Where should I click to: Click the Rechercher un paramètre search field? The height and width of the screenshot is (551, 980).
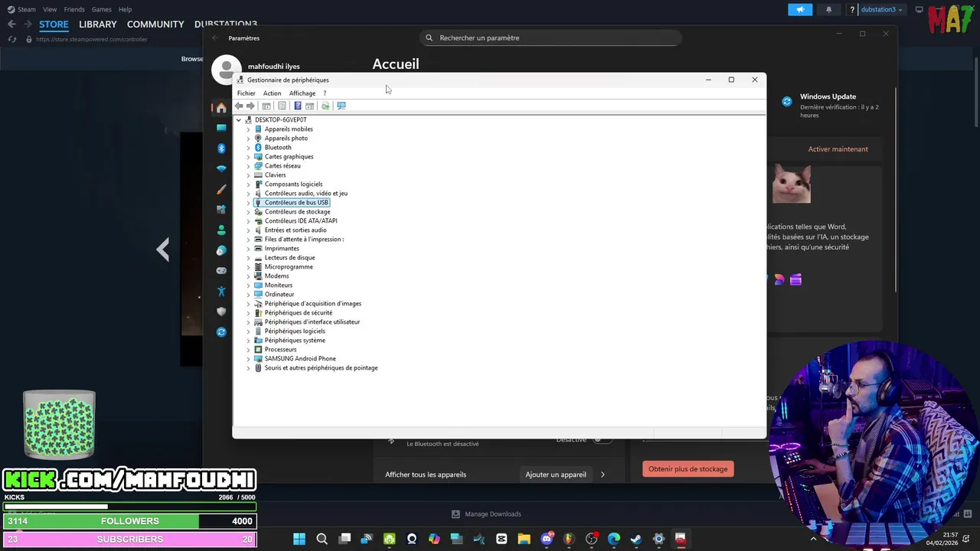(x=550, y=37)
